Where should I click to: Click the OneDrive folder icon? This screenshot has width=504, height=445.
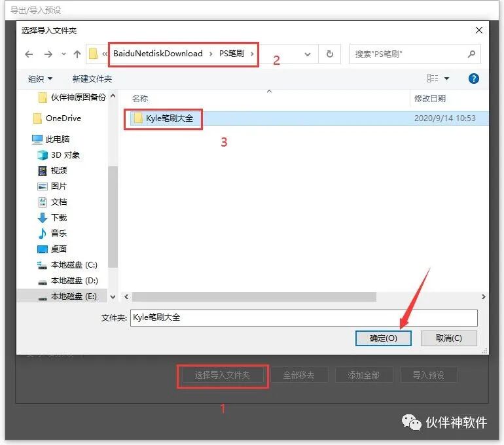[37, 118]
